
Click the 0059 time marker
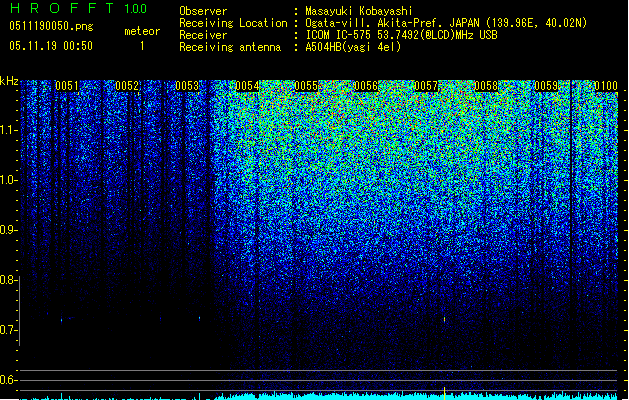click(546, 86)
